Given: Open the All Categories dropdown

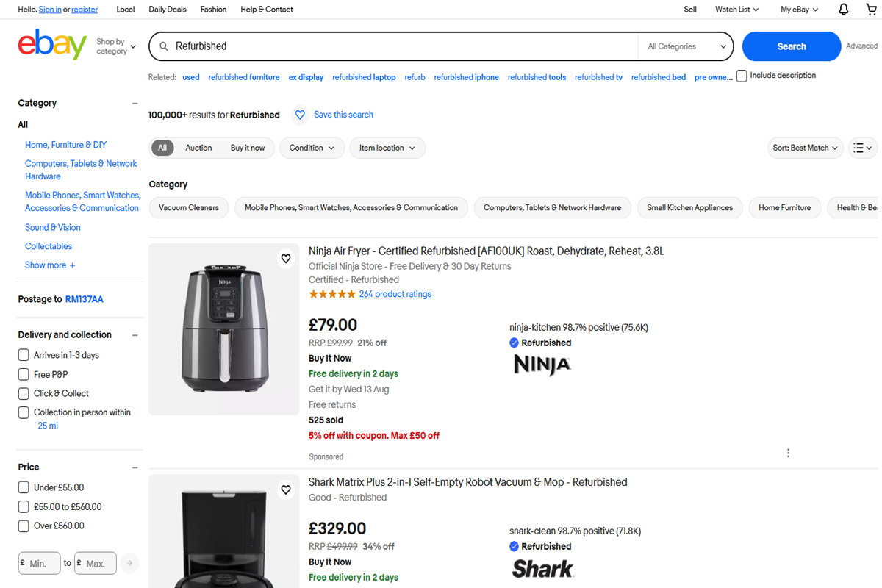Looking at the screenshot, I should 686,46.
